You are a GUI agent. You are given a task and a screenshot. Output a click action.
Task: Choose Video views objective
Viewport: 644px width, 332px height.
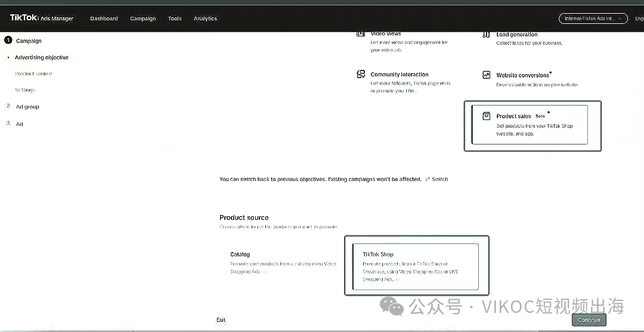[x=402, y=42]
